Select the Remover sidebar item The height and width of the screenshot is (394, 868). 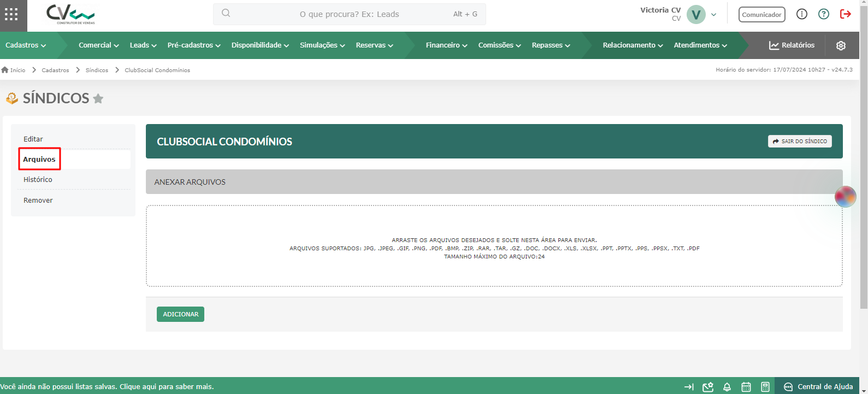point(74,200)
